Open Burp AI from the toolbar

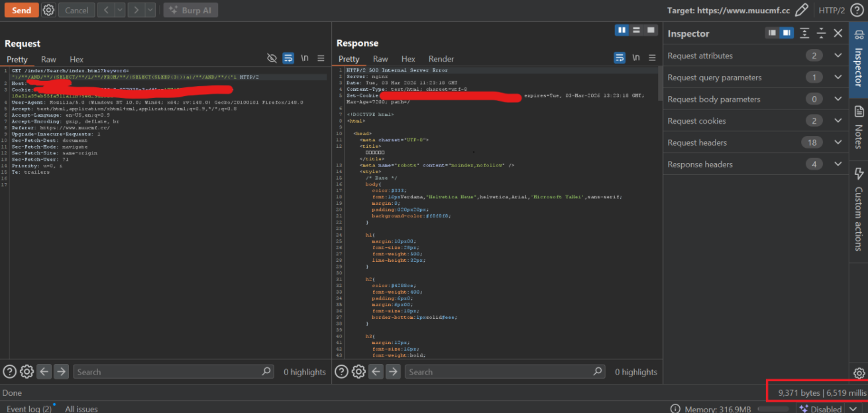(x=190, y=10)
